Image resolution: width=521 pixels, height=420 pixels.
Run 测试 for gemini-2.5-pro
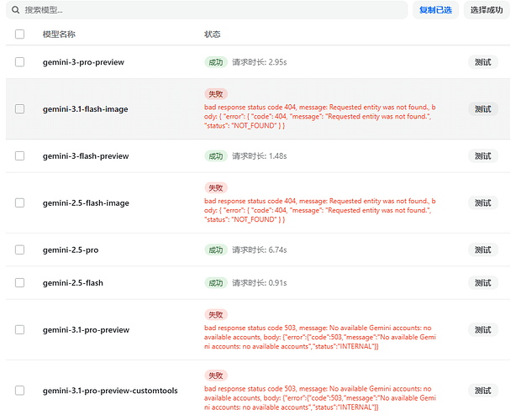[483, 249]
